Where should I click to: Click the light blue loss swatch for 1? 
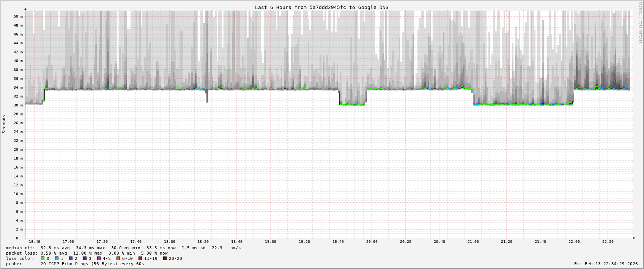pyautogui.click(x=57, y=258)
